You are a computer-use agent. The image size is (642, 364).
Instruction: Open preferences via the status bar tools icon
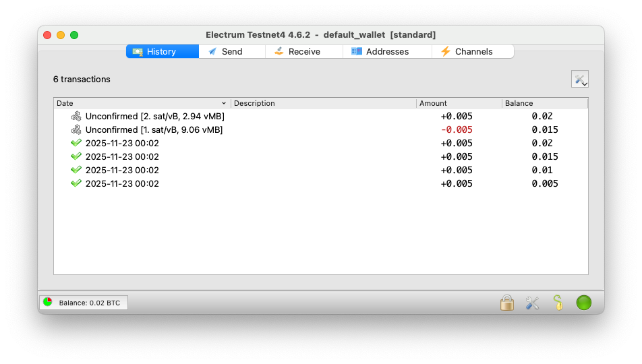click(533, 303)
